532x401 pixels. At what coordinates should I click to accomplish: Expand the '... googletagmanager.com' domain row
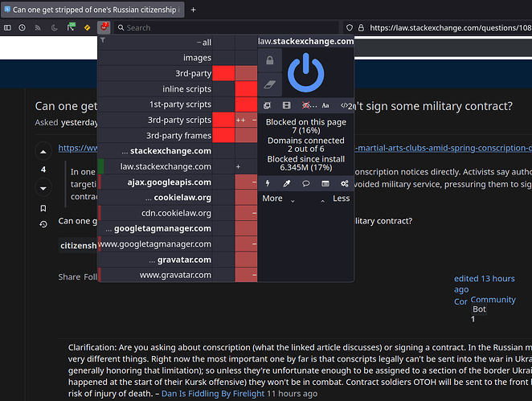point(155,229)
